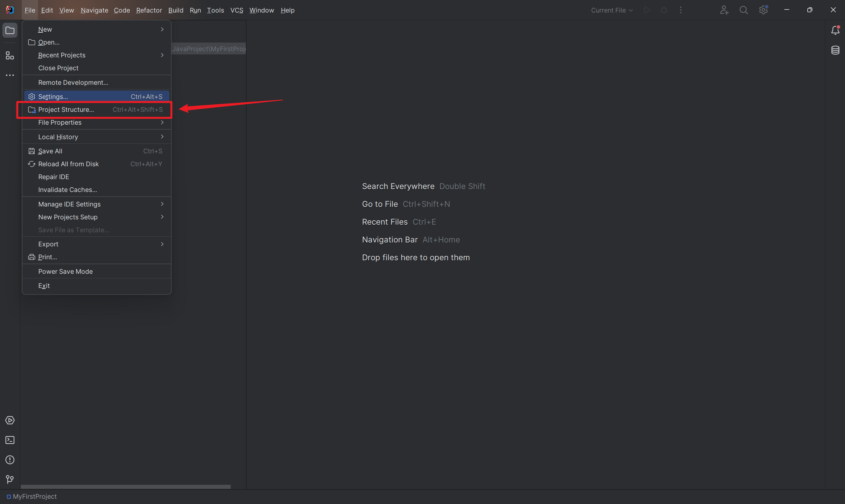Open the Project tool window folder icon
This screenshot has height=504, width=845.
10,31
